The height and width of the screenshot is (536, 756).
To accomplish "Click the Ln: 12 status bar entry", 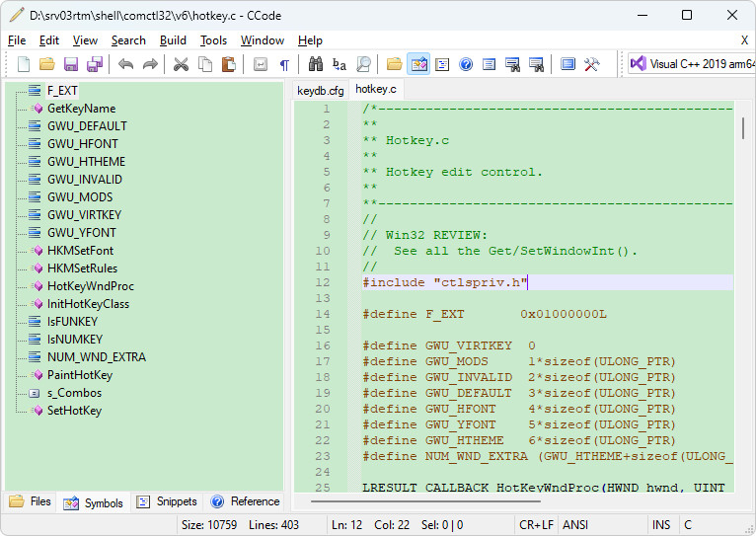I will click(x=346, y=525).
